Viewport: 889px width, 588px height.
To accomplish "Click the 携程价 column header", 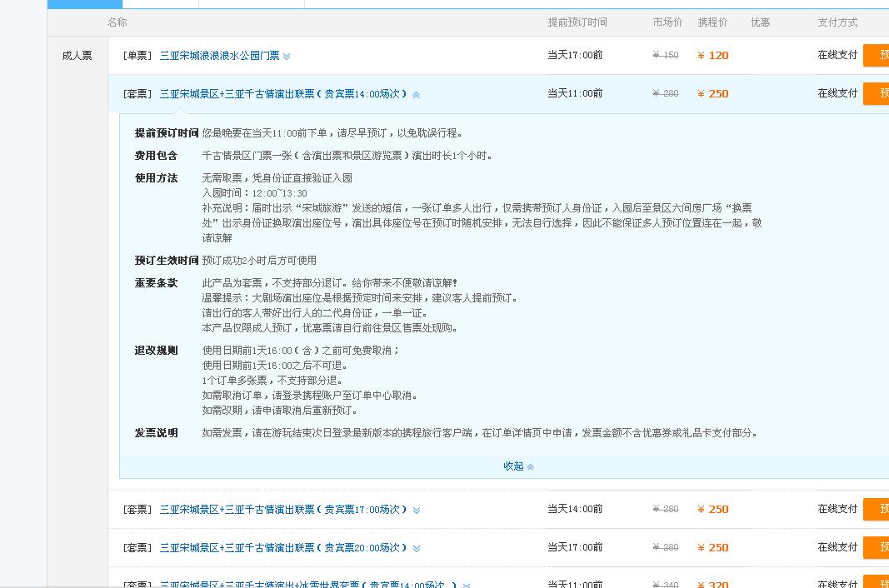I will [712, 22].
